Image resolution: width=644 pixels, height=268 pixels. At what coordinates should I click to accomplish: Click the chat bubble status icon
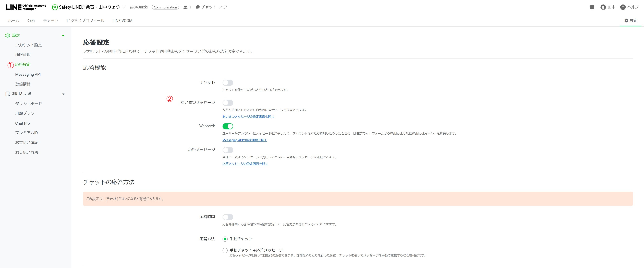pos(198,7)
